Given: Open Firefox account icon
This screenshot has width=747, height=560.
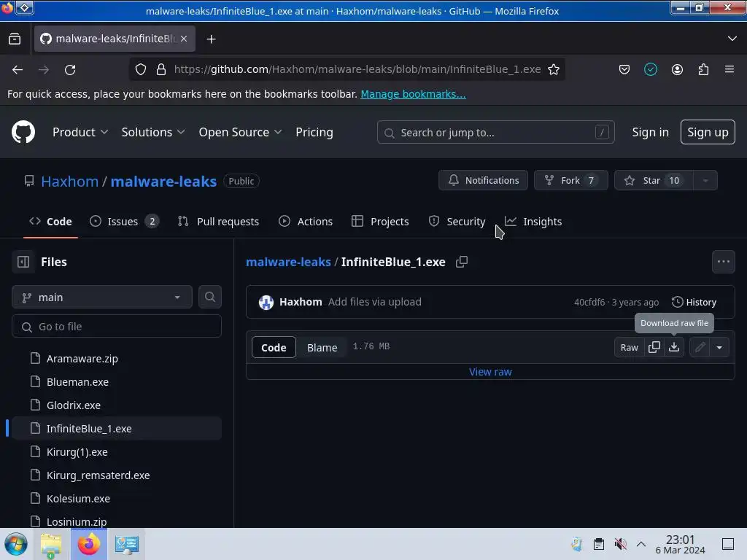Looking at the screenshot, I should tap(677, 69).
